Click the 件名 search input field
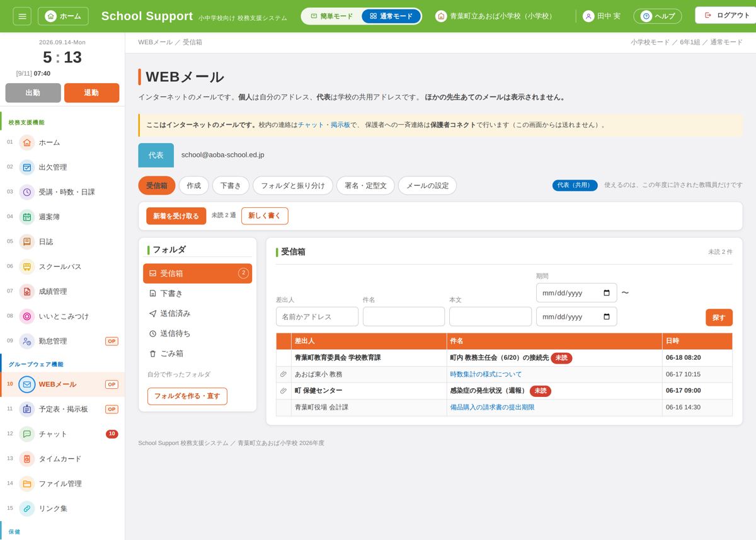 (404, 316)
